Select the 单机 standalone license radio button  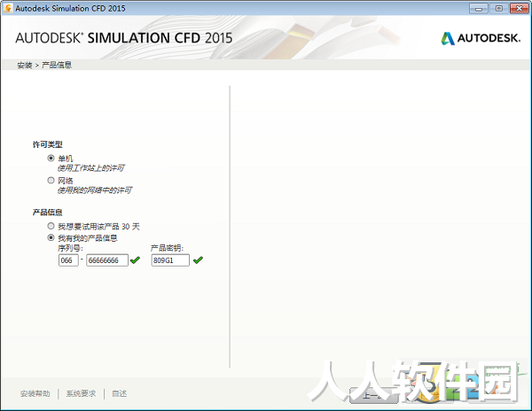[51, 159]
